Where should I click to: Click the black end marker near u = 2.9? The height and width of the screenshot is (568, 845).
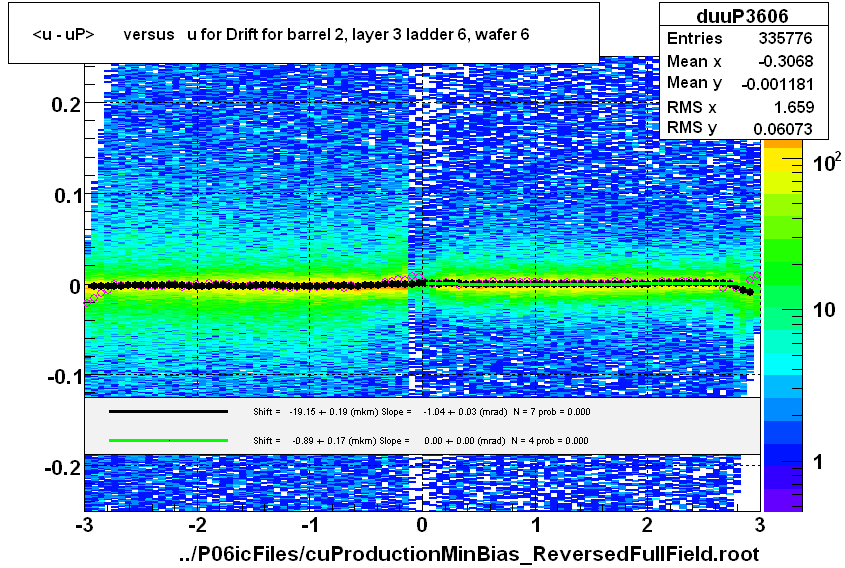[x=749, y=292]
